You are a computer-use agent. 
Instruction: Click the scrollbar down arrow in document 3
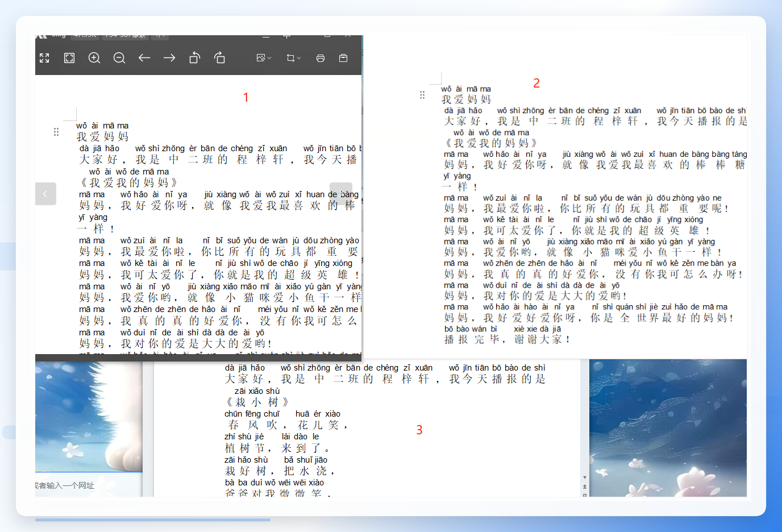(585, 477)
